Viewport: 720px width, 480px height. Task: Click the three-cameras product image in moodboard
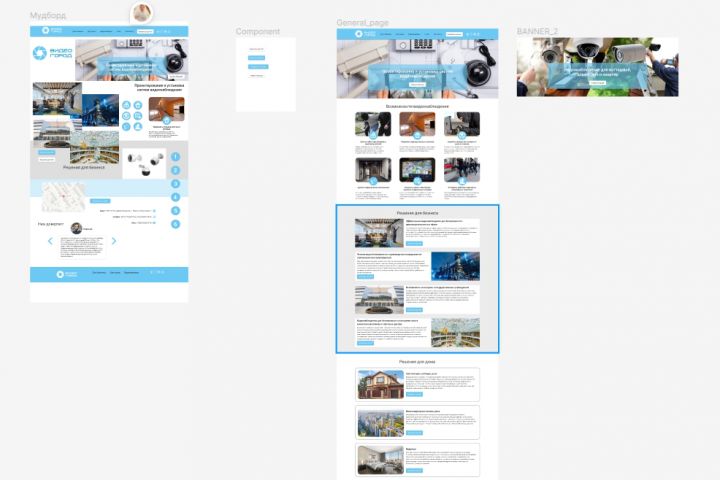[144, 164]
